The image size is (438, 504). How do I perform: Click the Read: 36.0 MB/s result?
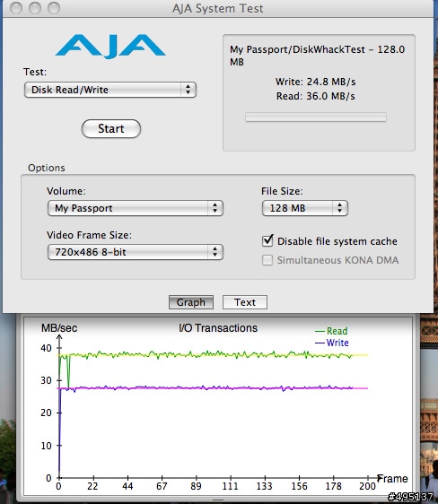(315, 96)
